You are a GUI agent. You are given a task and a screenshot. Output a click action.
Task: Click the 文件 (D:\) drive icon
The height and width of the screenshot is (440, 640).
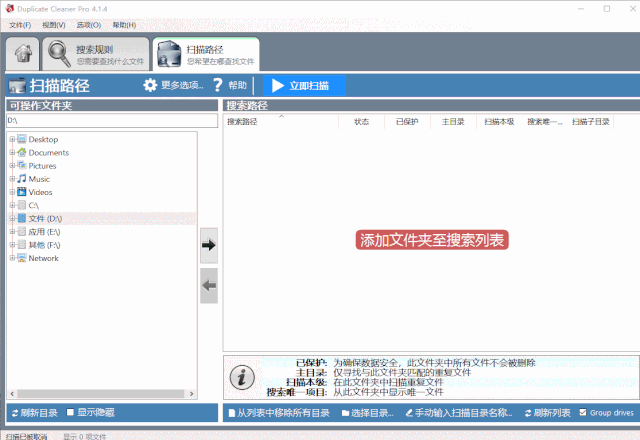(22, 218)
